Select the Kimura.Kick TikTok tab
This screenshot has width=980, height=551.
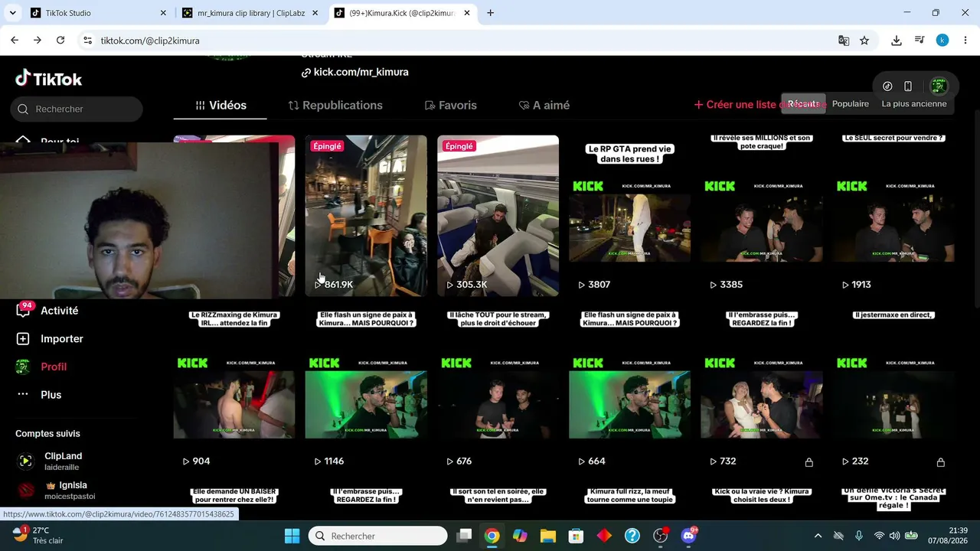pyautogui.click(x=402, y=13)
